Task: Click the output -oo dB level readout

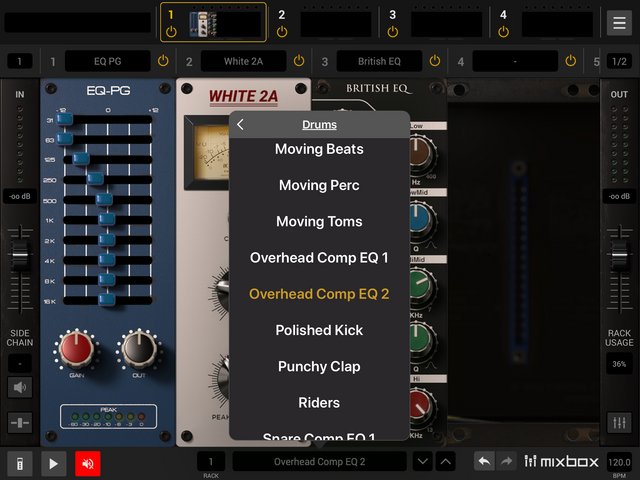Action: point(619,196)
